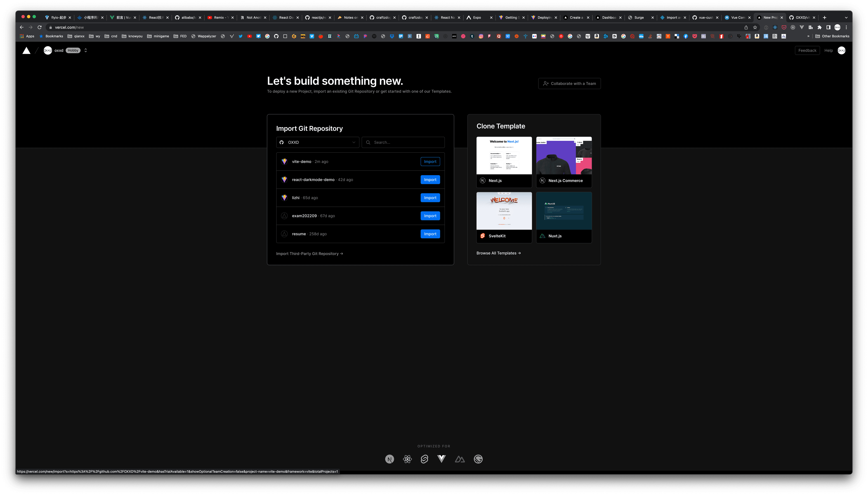Image resolution: width=868 pixels, height=495 pixels.
Task: Open Import Third-Party Git Repository link
Action: click(309, 254)
